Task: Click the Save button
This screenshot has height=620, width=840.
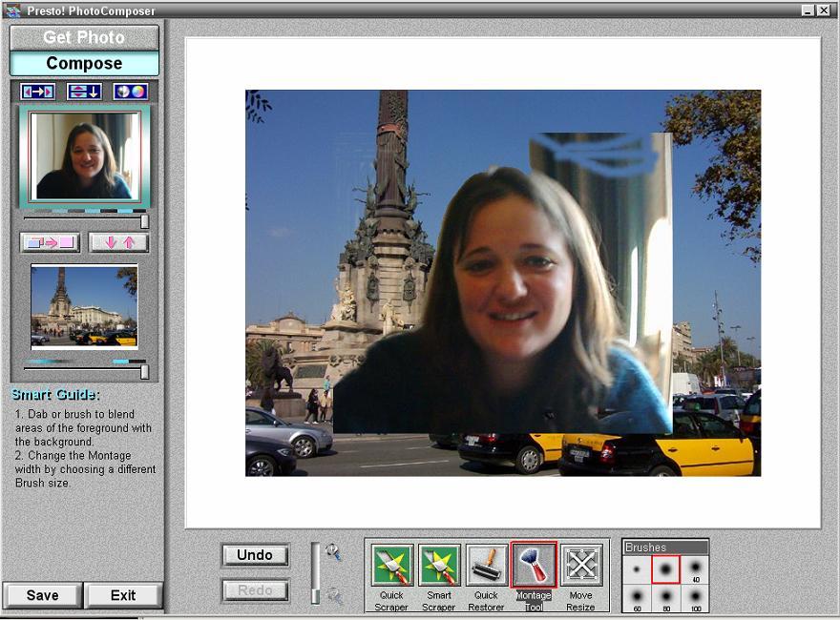Action: [42, 595]
